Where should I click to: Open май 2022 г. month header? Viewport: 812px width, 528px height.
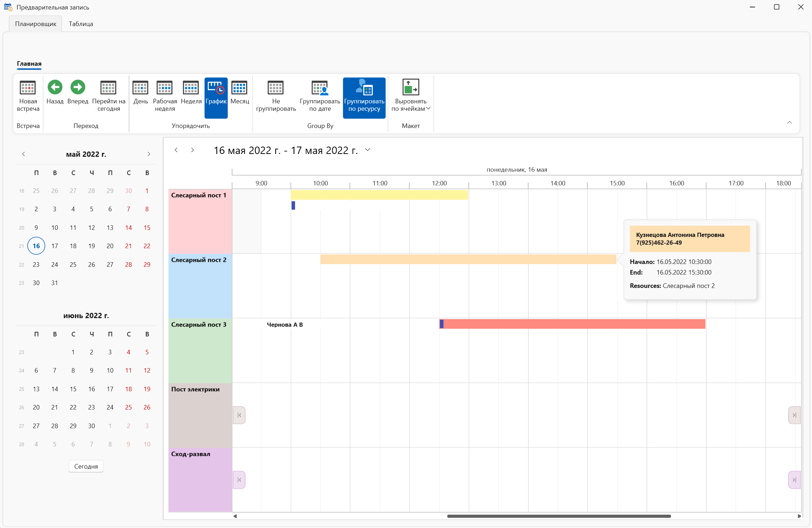click(x=86, y=154)
